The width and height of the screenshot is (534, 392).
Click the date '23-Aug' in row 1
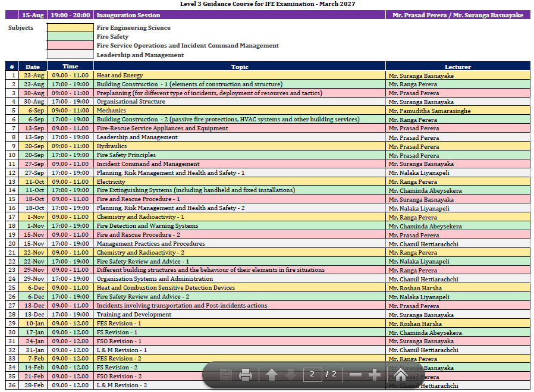click(x=34, y=76)
